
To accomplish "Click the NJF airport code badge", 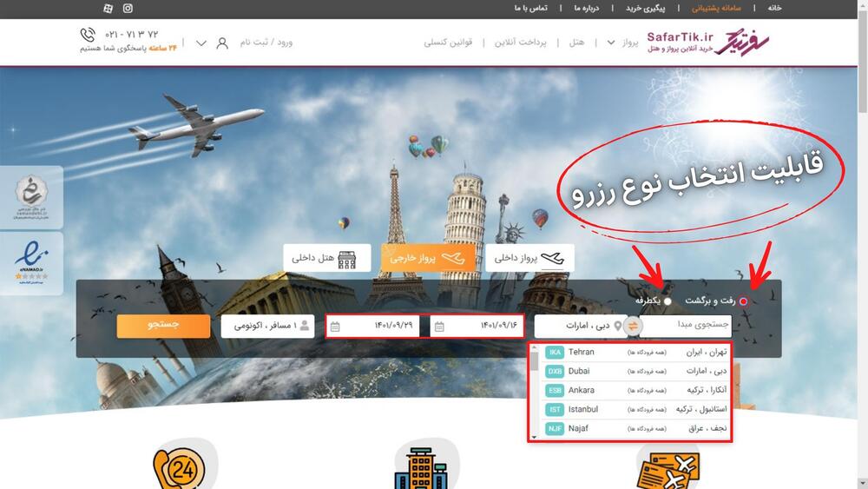I will tap(554, 429).
